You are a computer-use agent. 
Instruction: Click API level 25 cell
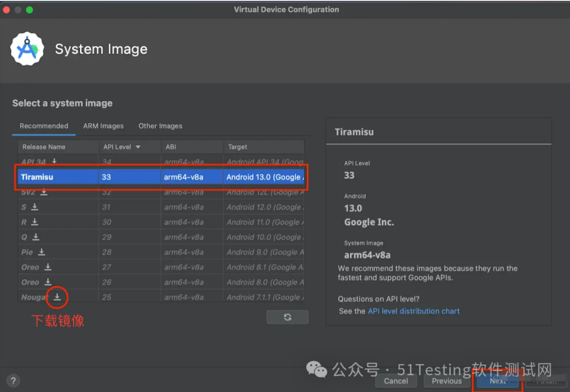pos(130,297)
